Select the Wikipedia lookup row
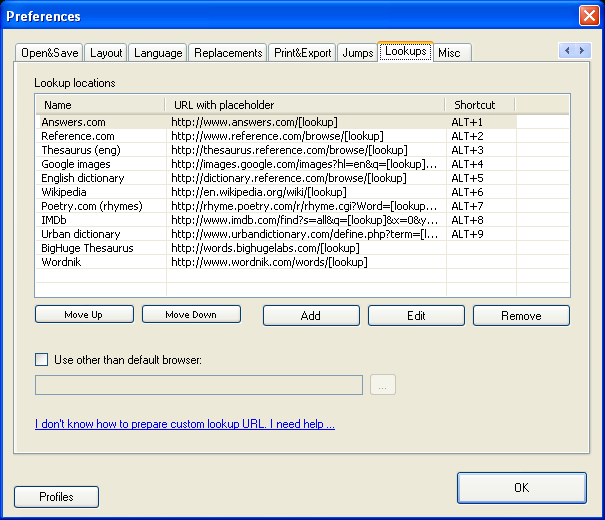 (302, 192)
